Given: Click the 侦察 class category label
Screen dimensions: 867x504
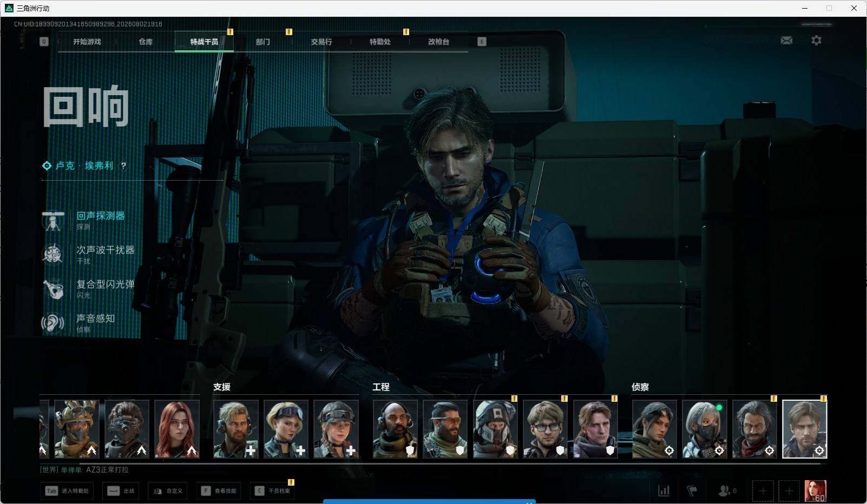Looking at the screenshot, I should 640,387.
